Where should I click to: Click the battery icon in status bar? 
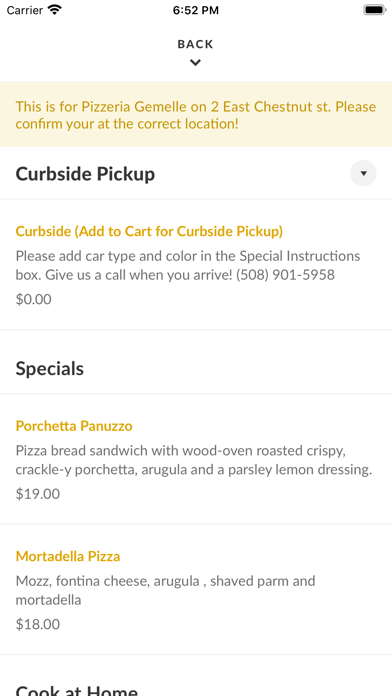(374, 10)
